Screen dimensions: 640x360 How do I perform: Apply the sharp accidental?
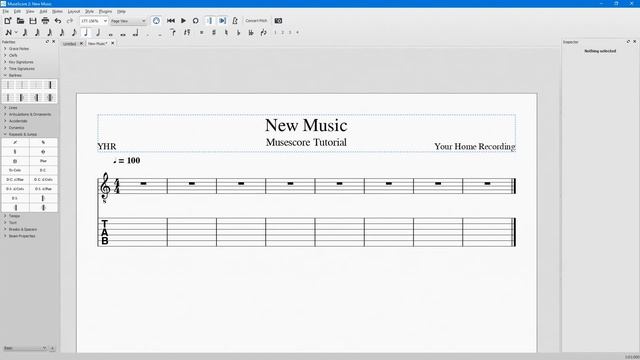214,33
